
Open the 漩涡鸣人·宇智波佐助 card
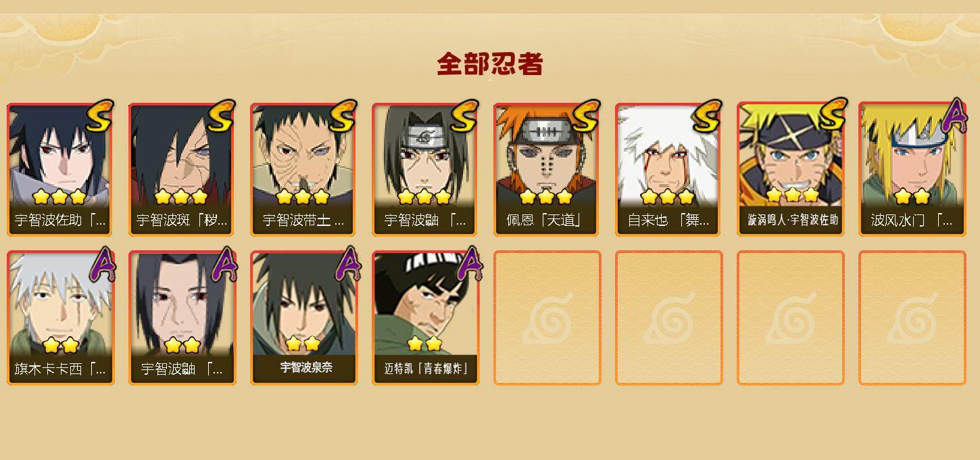click(x=791, y=169)
